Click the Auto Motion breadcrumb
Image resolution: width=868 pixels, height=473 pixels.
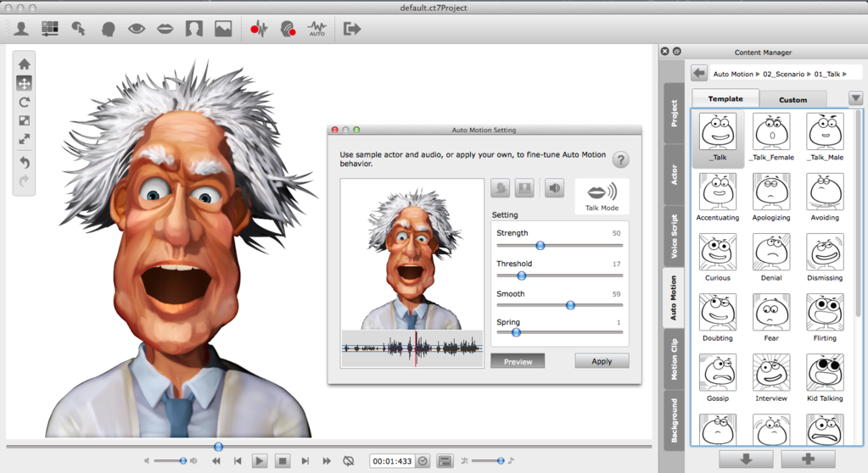[733, 74]
